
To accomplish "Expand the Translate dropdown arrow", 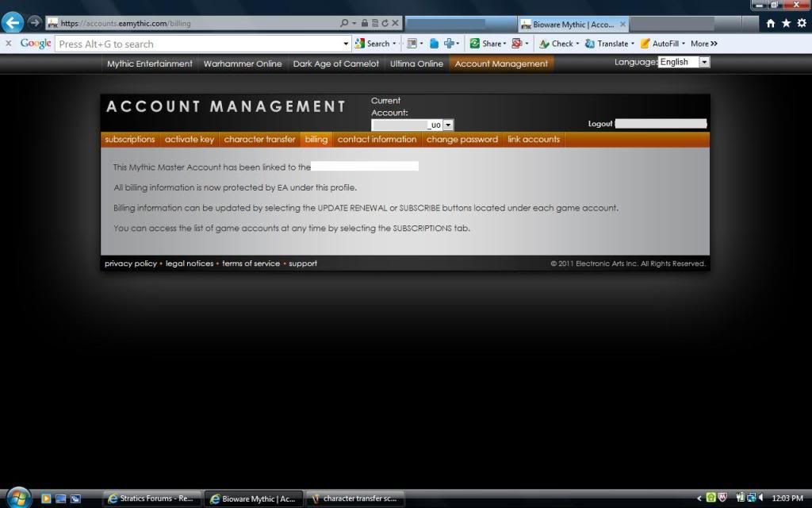I will point(632,44).
